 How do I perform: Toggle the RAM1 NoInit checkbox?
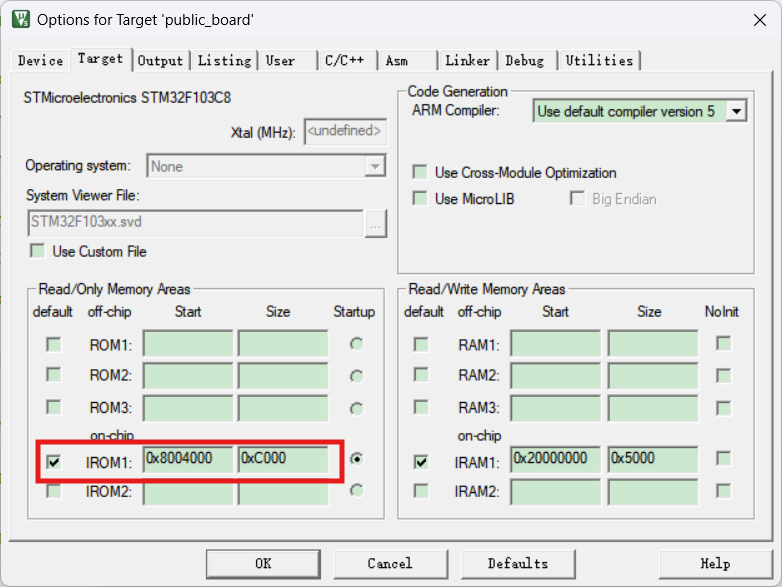pyautogui.click(x=723, y=344)
